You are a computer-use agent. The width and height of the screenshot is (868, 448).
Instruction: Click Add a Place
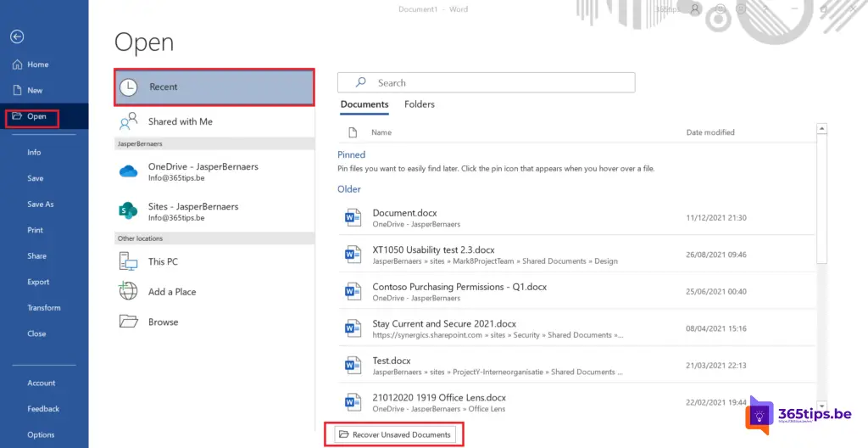point(214,291)
